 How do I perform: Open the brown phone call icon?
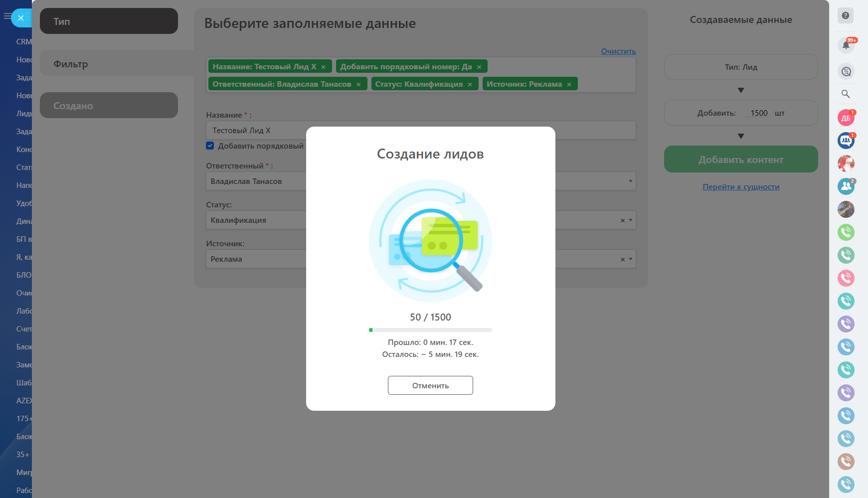click(x=846, y=462)
